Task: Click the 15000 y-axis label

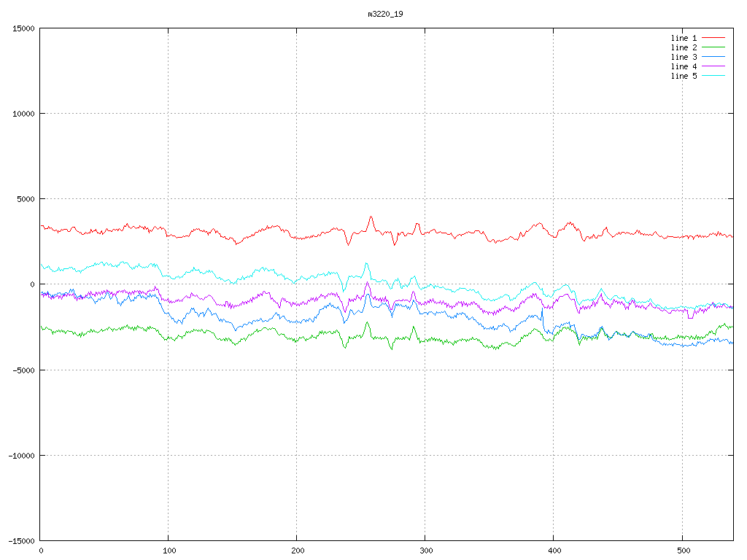Action: pos(24,28)
